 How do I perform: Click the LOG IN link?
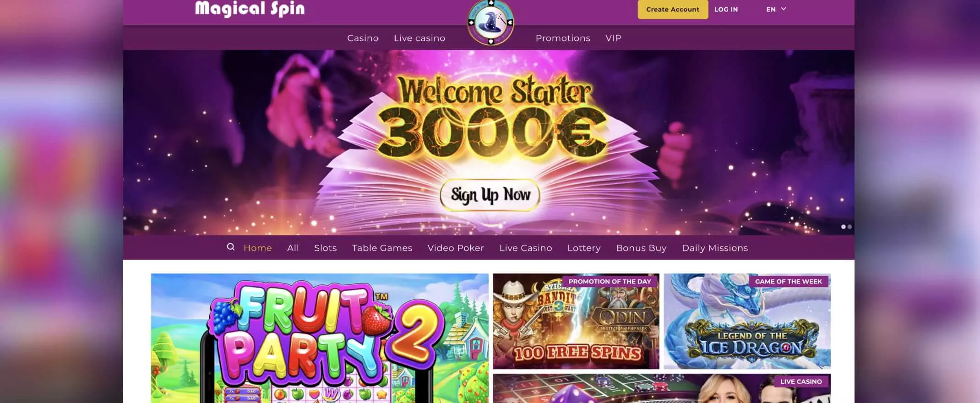[726, 9]
